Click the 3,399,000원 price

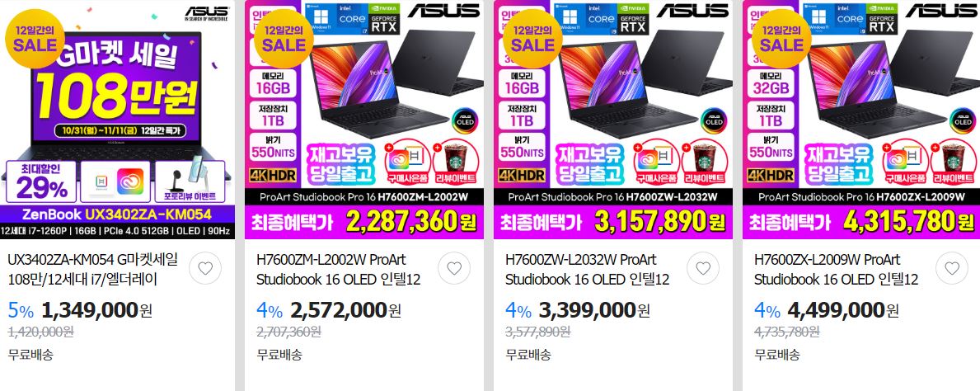[594, 309]
